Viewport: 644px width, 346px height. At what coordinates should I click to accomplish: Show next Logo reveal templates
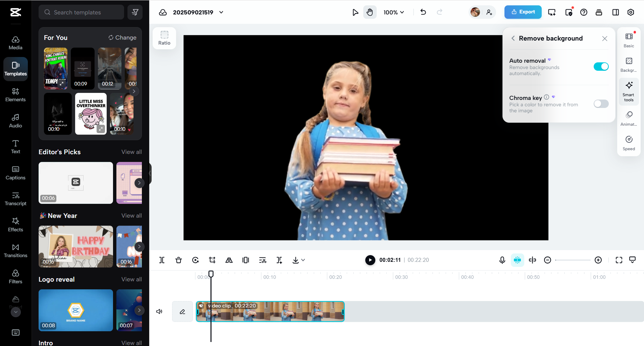(x=139, y=310)
